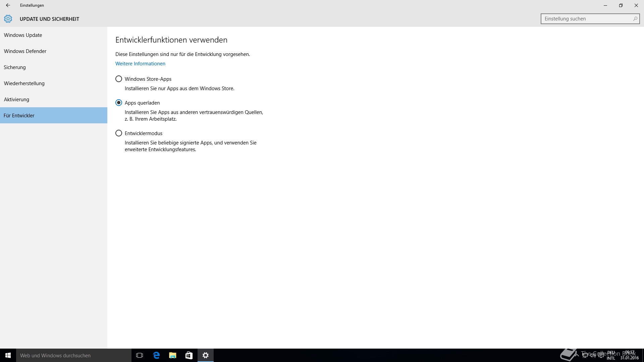Screen dimensions: 644x362
Task: Open File Explorer from taskbar
Action: point(173,355)
